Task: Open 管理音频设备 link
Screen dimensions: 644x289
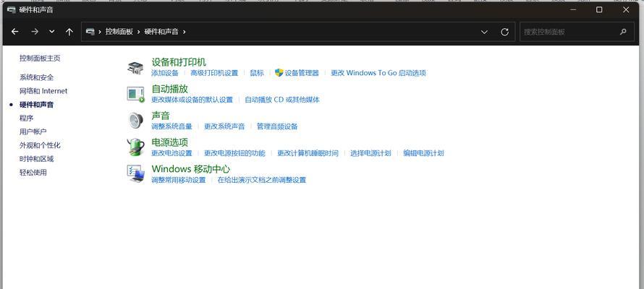Action: [x=277, y=126]
